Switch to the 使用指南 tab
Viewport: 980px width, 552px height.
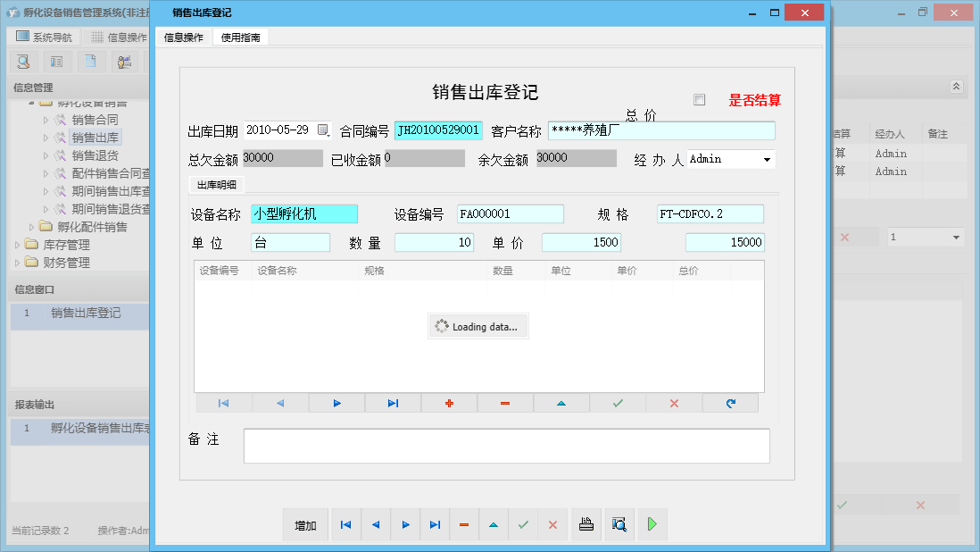[242, 37]
